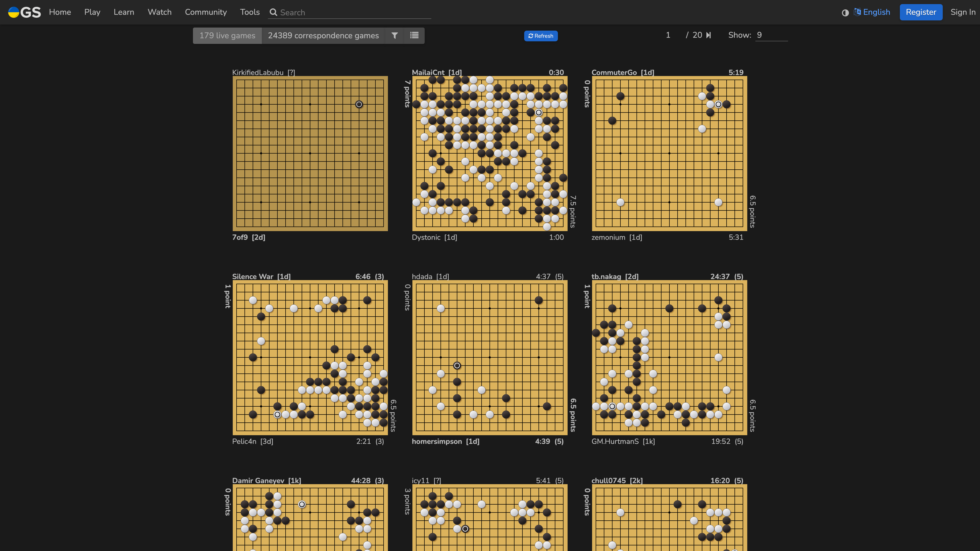The width and height of the screenshot is (980, 551).
Task: Click player name zemonium [1d]
Action: (617, 237)
